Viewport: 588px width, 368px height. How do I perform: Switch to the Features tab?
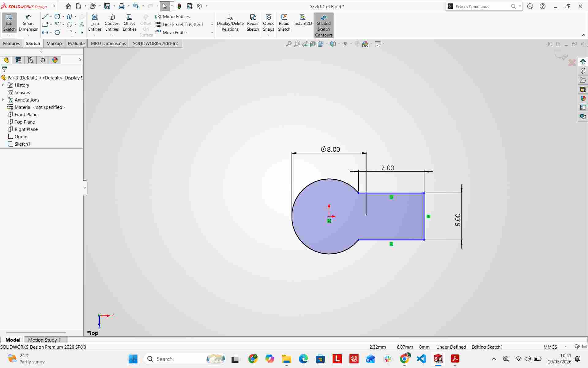click(11, 44)
